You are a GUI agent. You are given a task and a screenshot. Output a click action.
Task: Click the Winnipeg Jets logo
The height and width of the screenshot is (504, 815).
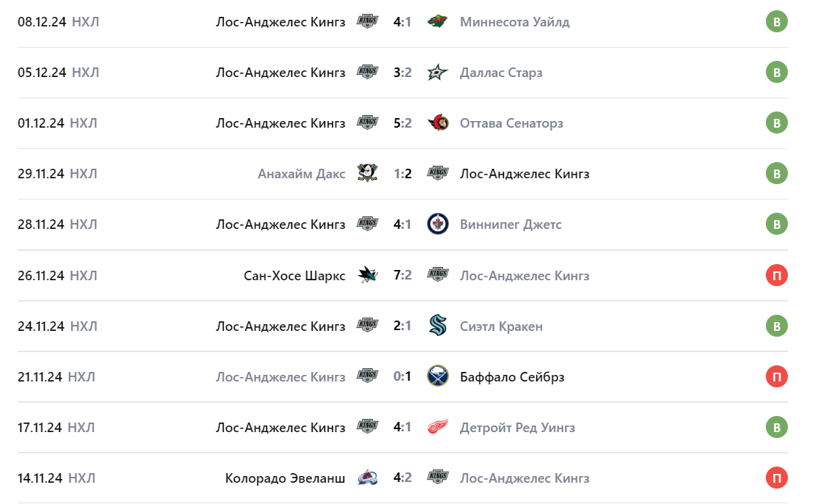(437, 224)
